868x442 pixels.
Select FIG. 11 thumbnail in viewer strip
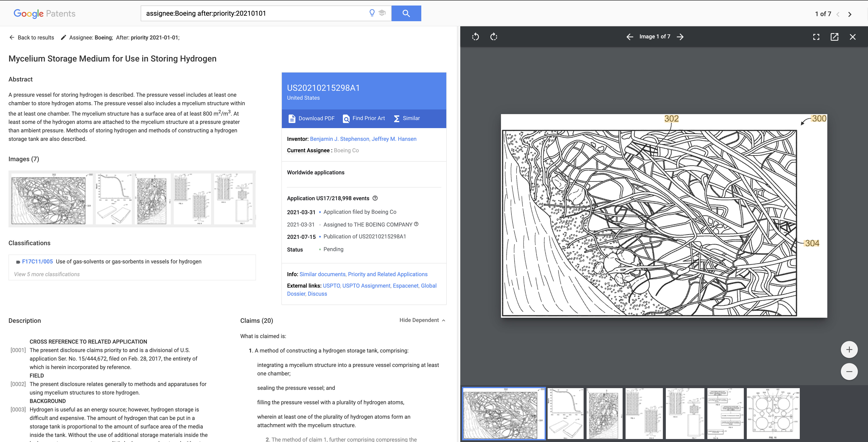(x=773, y=413)
